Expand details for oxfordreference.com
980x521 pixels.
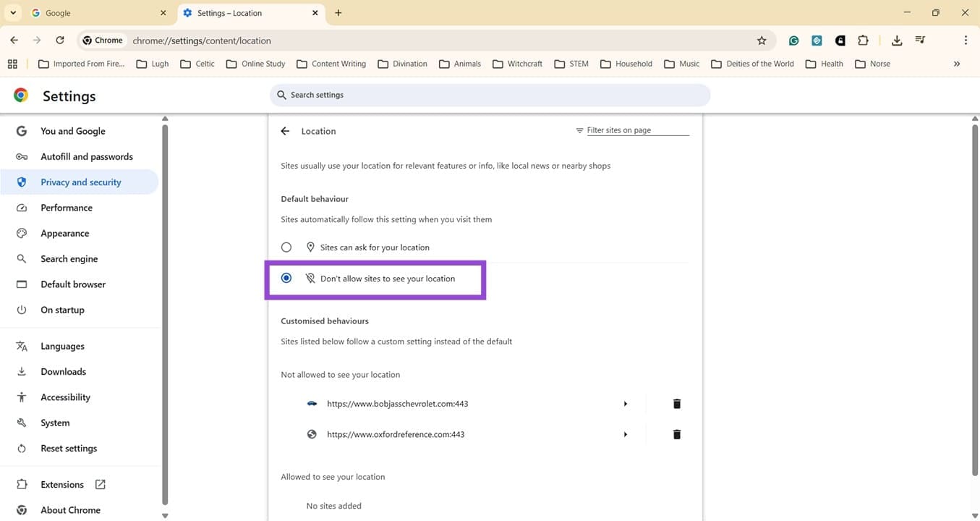pos(625,434)
